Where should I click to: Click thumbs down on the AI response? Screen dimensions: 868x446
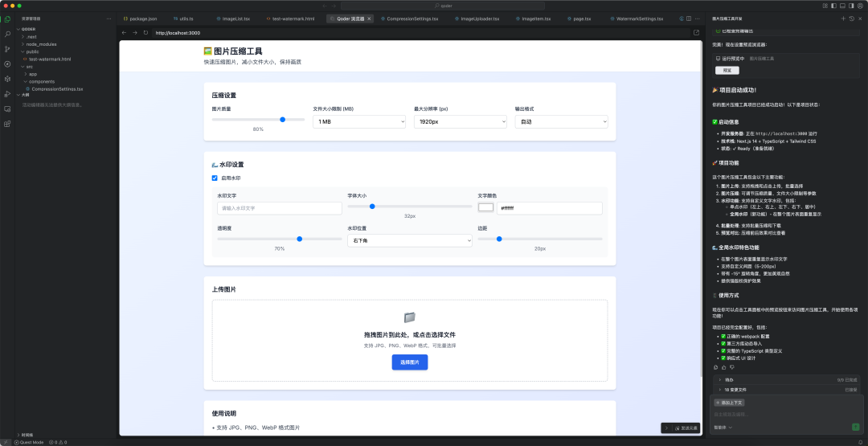731,367
